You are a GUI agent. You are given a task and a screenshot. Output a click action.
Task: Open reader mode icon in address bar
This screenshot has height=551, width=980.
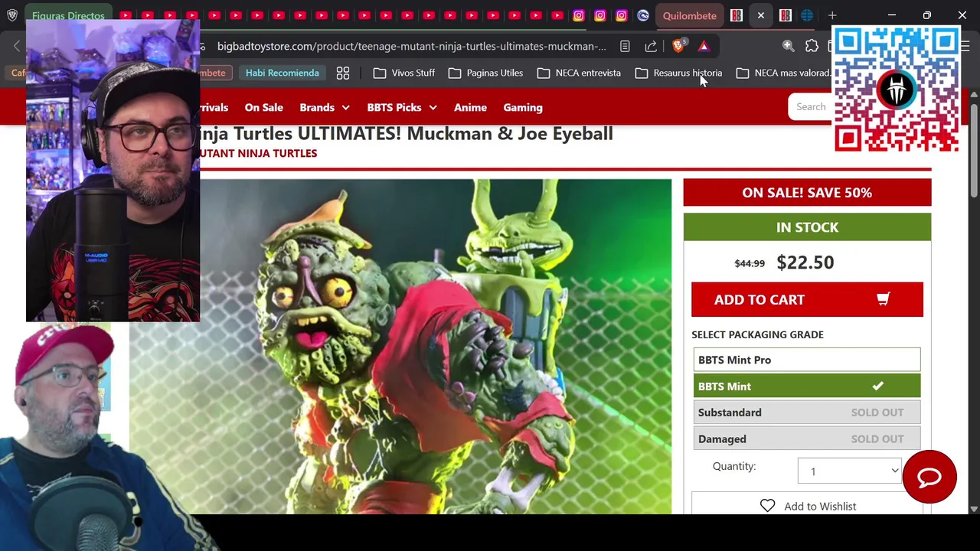(625, 46)
